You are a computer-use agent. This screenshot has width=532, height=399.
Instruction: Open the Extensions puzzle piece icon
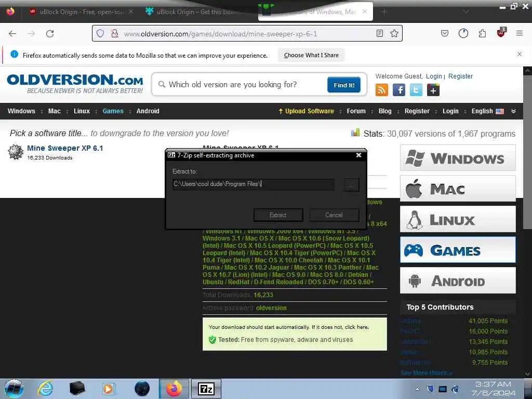(x=482, y=33)
